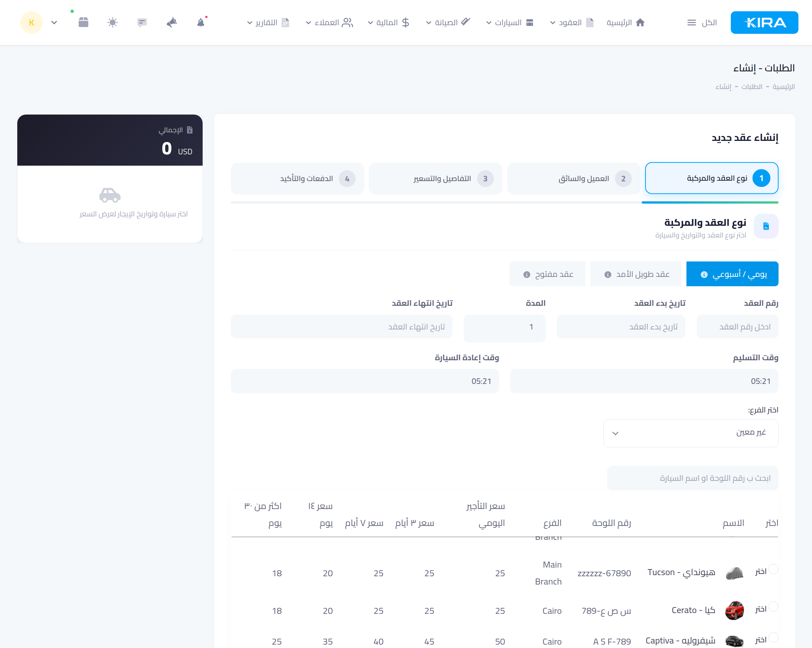Open الرئيسية navigation item

click(x=626, y=23)
